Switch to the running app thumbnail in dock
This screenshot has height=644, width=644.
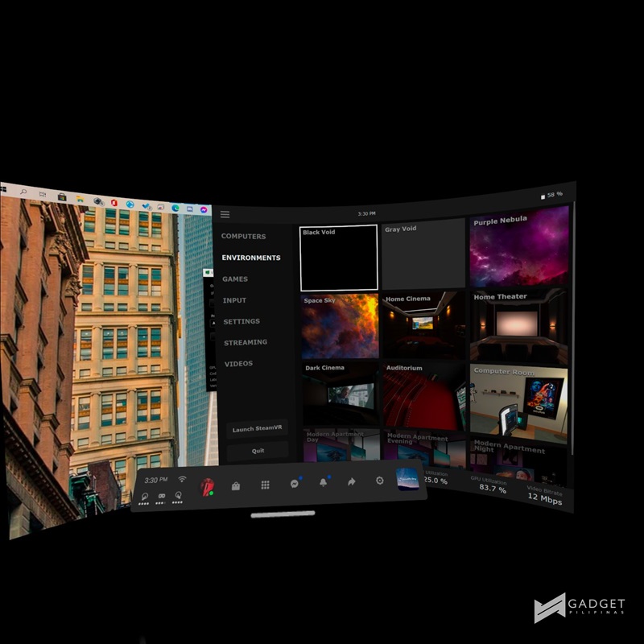407,479
